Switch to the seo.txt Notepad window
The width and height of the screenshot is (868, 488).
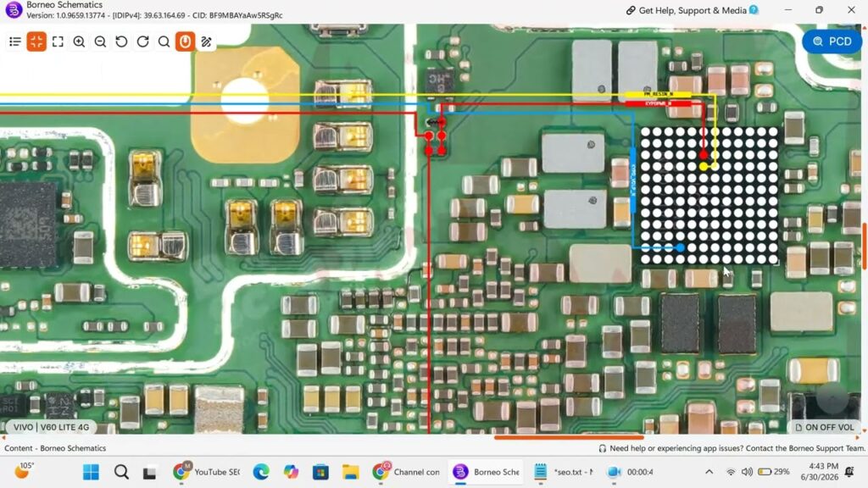click(x=564, y=472)
